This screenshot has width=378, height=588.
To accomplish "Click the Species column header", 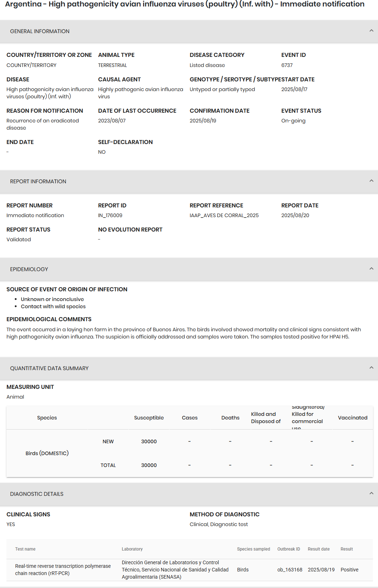I will click(x=47, y=418).
